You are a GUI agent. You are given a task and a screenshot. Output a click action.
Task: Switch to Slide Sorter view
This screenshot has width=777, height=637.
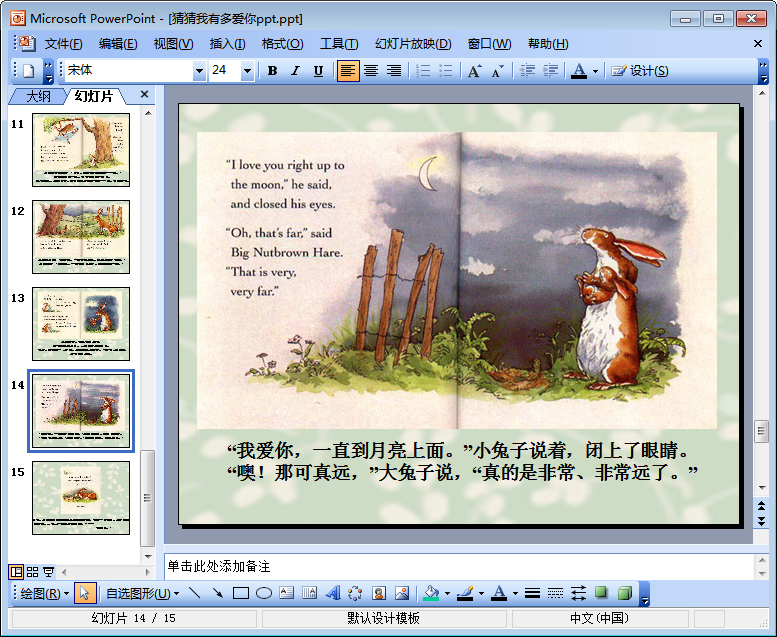coord(32,572)
